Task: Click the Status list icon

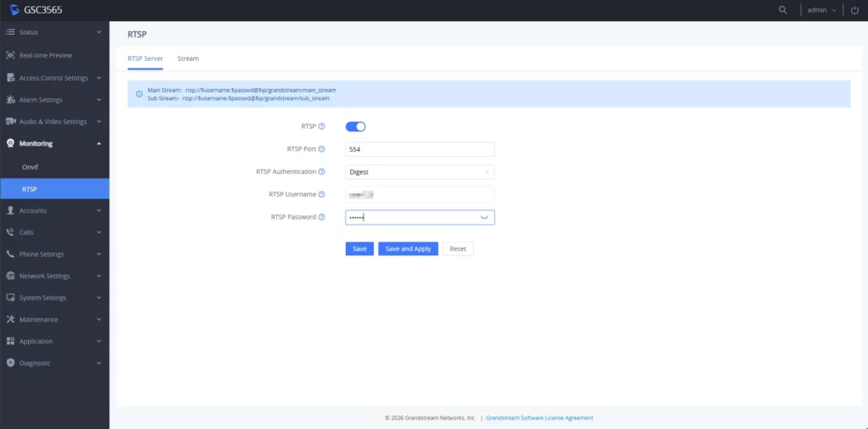Action: point(10,32)
